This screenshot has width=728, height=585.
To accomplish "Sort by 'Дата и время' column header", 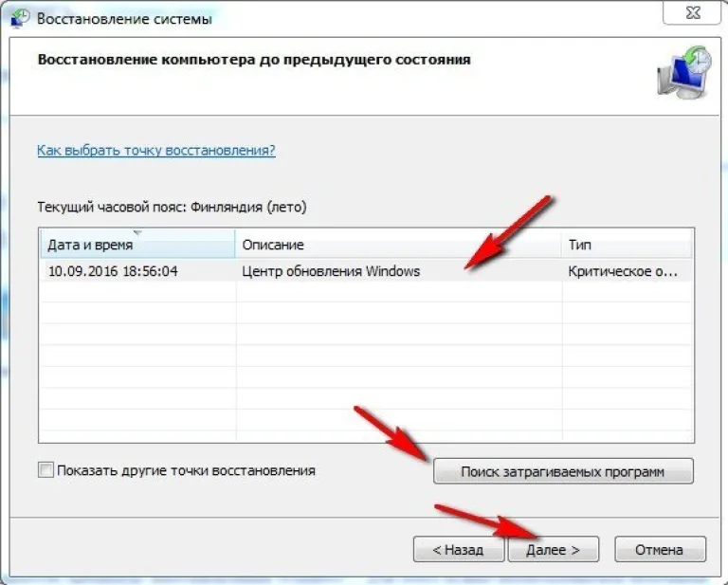I will click(x=137, y=244).
